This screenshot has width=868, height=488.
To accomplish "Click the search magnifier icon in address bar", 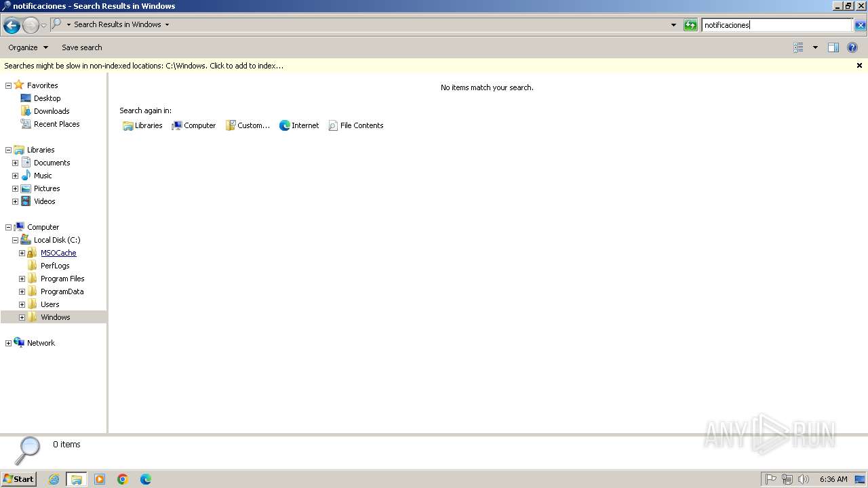I will [57, 24].
